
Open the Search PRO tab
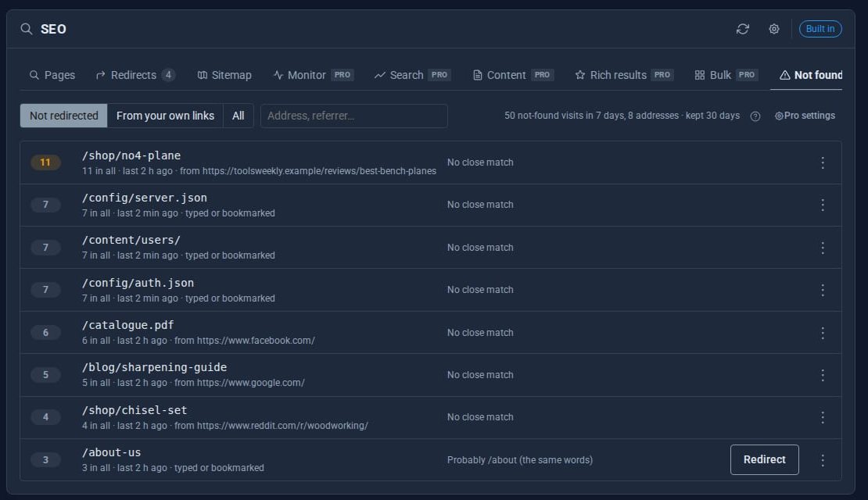(x=412, y=75)
